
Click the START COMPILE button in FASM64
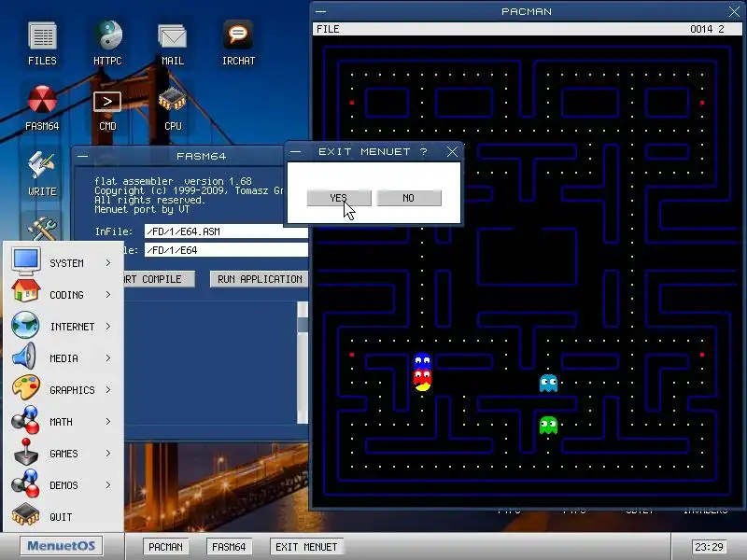click(159, 279)
